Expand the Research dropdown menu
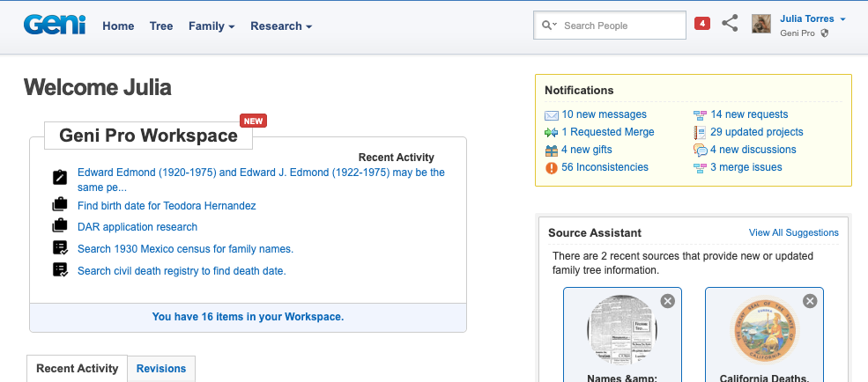Image resolution: width=868 pixels, height=382 pixels. [x=281, y=26]
